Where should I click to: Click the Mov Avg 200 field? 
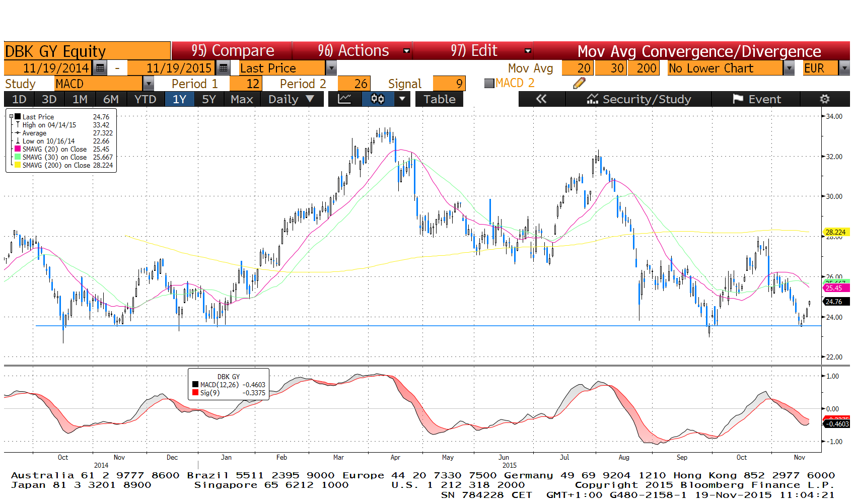[x=643, y=68]
